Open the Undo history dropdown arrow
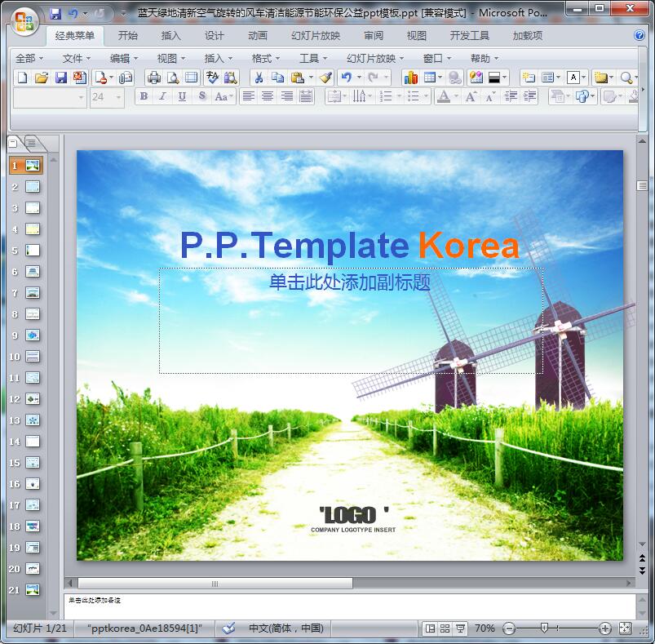Image resolution: width=655 pixels, height=644 pixels. coord(359,78)
